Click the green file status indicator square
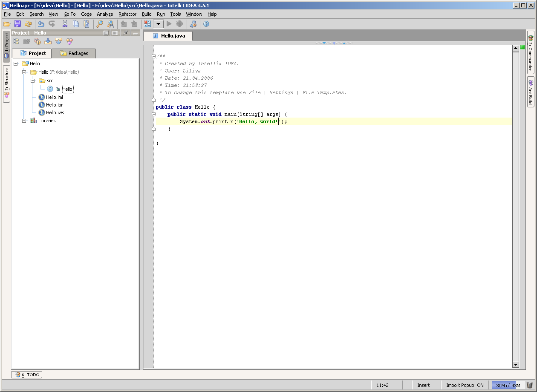The image size is (537, 392). tap(523, 47)
